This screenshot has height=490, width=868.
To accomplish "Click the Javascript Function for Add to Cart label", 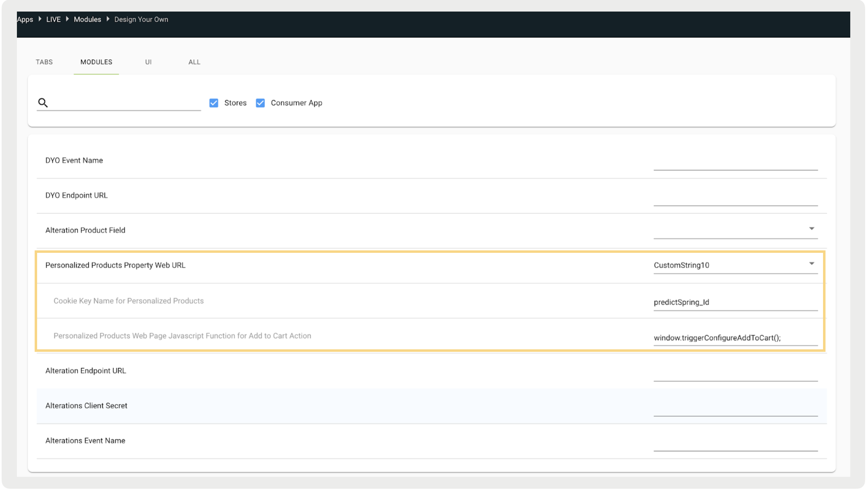I will point(182,336).
